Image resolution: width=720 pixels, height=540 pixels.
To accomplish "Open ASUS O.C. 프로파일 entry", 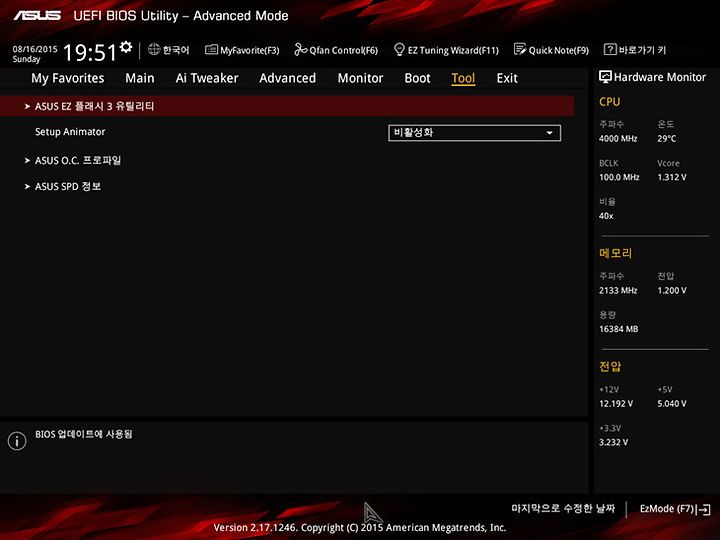I will coord(78,160).
